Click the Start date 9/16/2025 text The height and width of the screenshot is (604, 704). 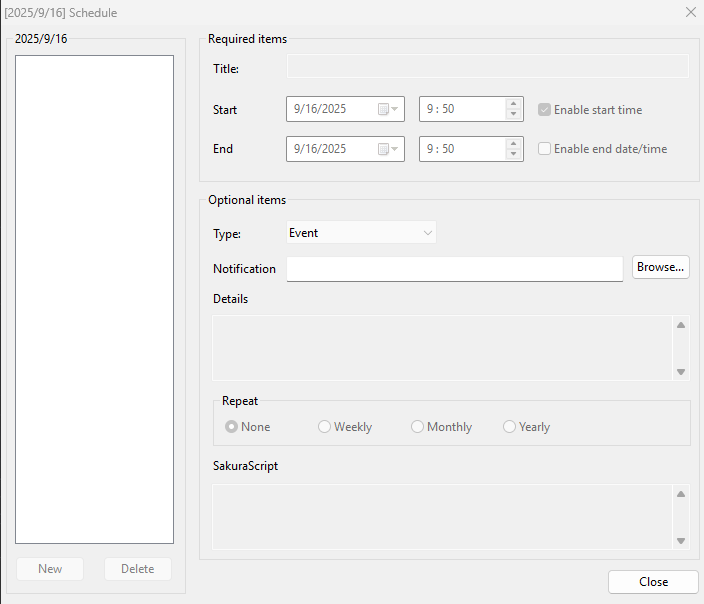[320, 109]
